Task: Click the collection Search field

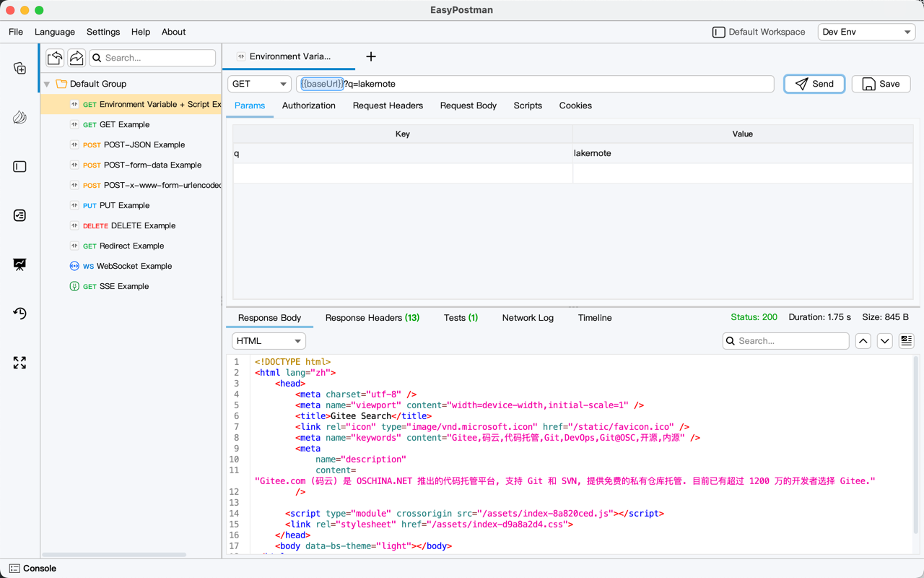Action: (x=152, y=58)
